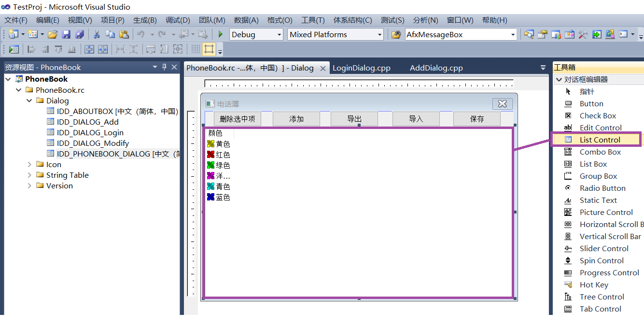Toggle the grid in the dialog editor
The height and width of the screenshot is (327, 644).
click(196, 49)
